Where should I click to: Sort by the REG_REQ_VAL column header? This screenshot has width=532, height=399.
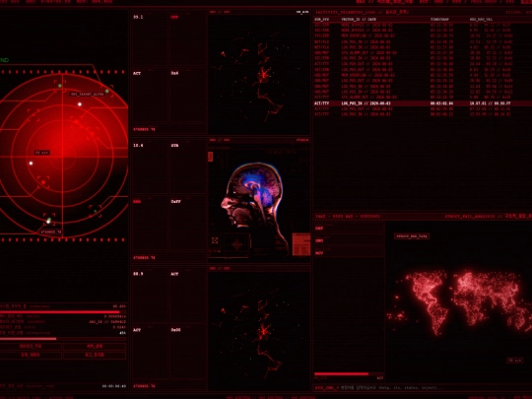(481, 20)
